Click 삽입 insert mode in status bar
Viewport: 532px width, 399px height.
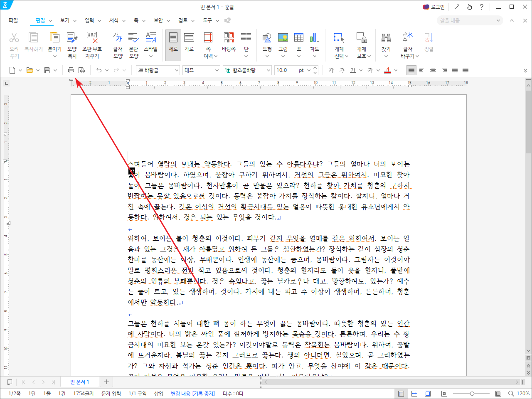(159, 394)
